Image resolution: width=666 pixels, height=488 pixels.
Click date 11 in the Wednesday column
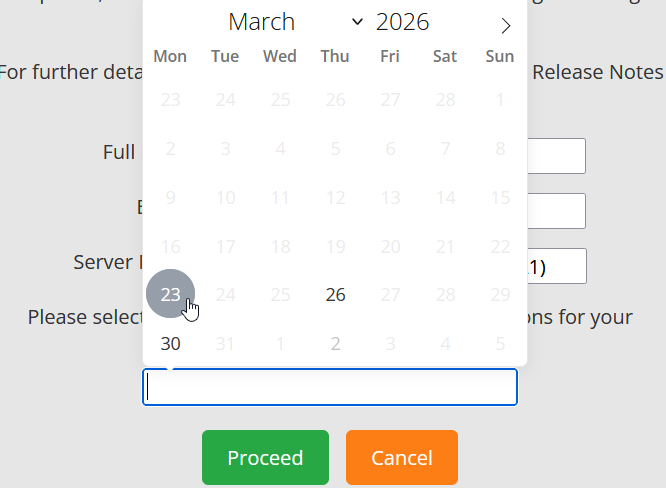281,197
